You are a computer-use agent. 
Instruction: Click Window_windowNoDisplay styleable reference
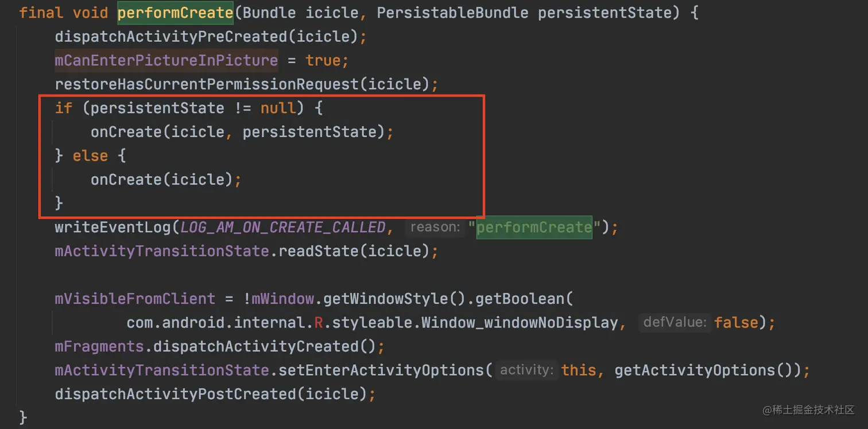point(519,322)
